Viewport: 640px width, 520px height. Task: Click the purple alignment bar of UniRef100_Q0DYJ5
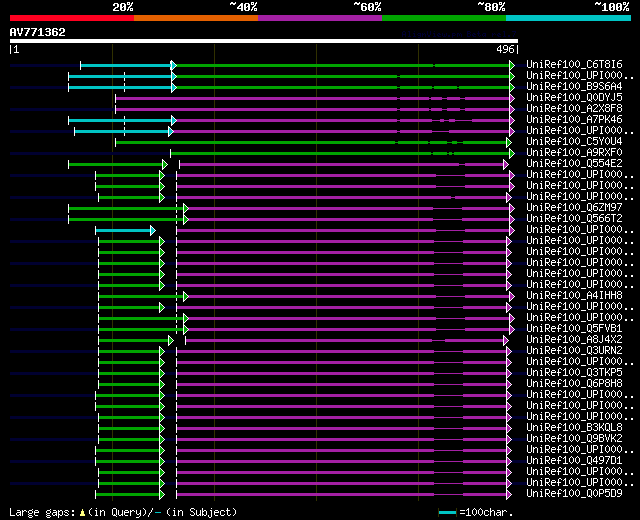point(313,98)
